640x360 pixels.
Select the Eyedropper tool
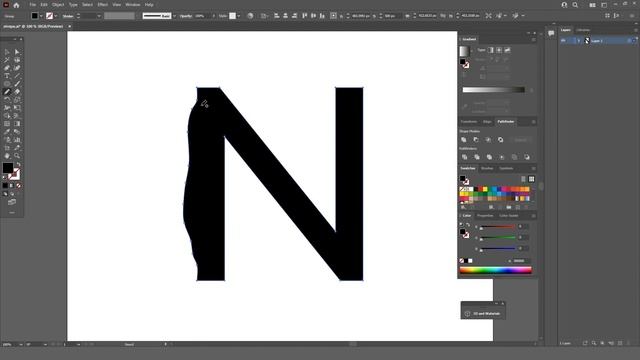[x=7, y=131]
